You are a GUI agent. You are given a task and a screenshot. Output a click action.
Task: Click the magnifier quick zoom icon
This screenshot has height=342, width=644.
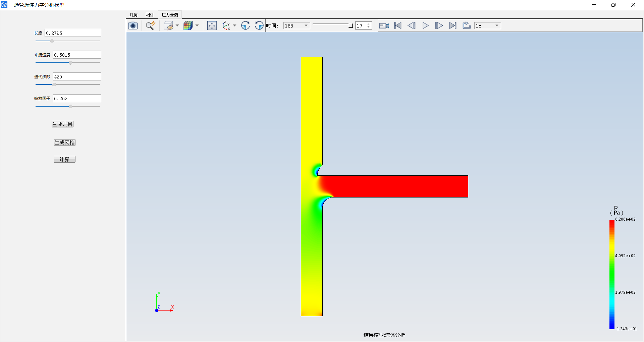(x=150, y=25)
